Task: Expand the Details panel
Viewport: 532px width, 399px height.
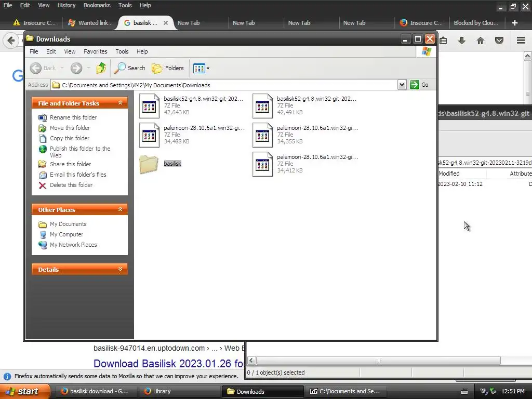Action: pos(120,269)
